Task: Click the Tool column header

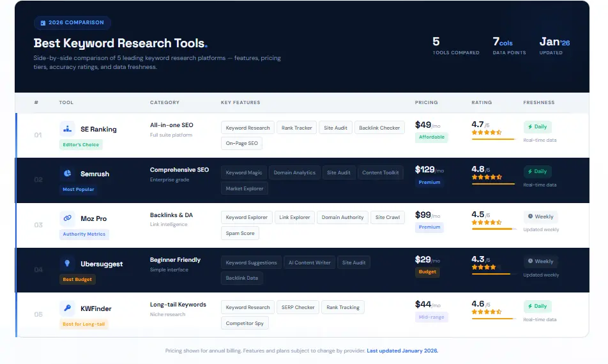Action: [x=66, y=103]
